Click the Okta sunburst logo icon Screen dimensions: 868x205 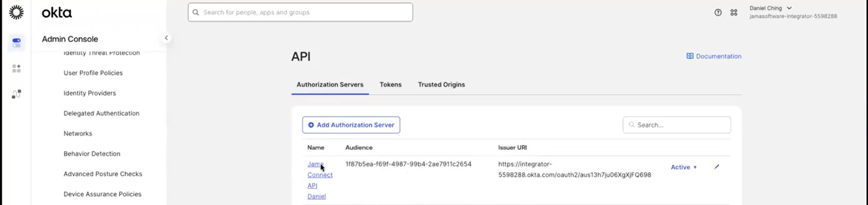coord(16,12)
